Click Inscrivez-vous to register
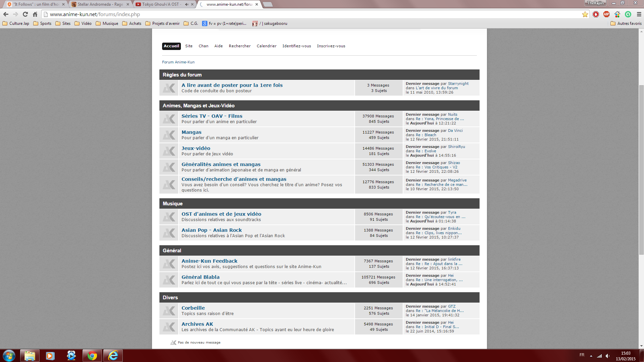644x362 pixels. [331, 46]
